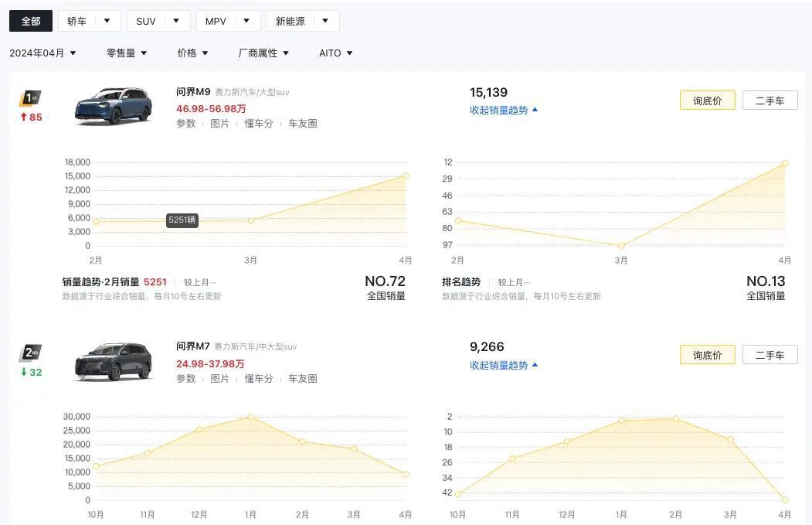Viewport: 812px width, 525px height.
Task: Expand the 价格 filter
Action: 192,53
